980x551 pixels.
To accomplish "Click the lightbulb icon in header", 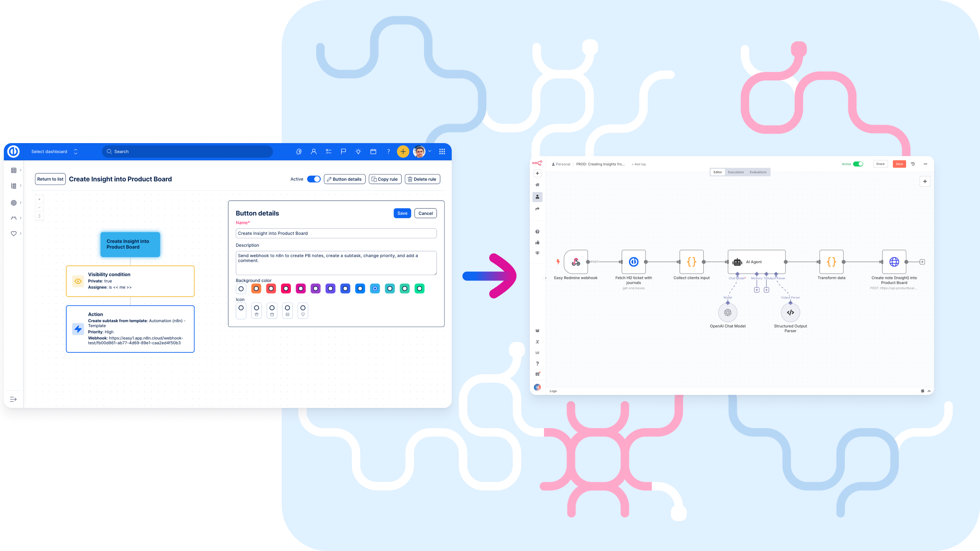I will [358, 152].
